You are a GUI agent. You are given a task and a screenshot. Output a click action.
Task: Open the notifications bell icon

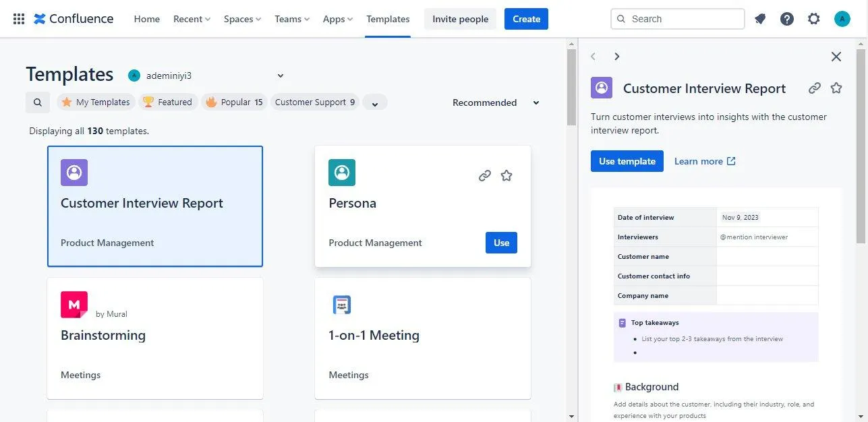point(760,19)
